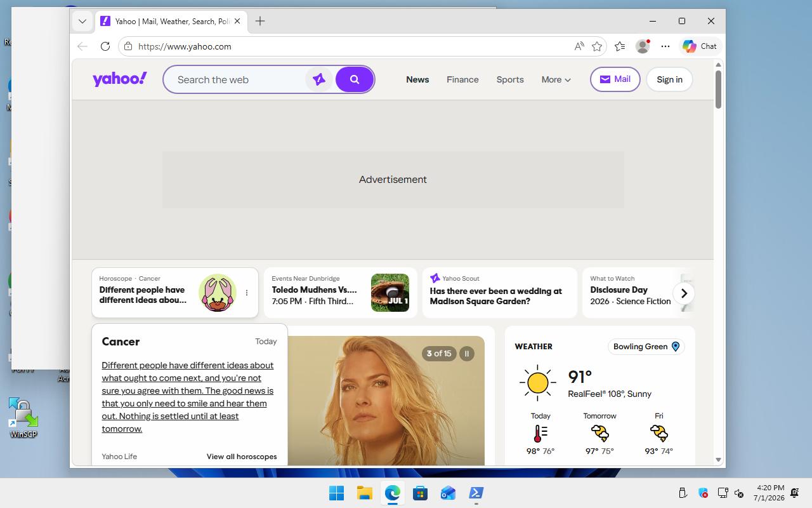The height and width of the screenshot is (508, 812).
Task: Click the Yahoo logo
Action: pos(120,79)
